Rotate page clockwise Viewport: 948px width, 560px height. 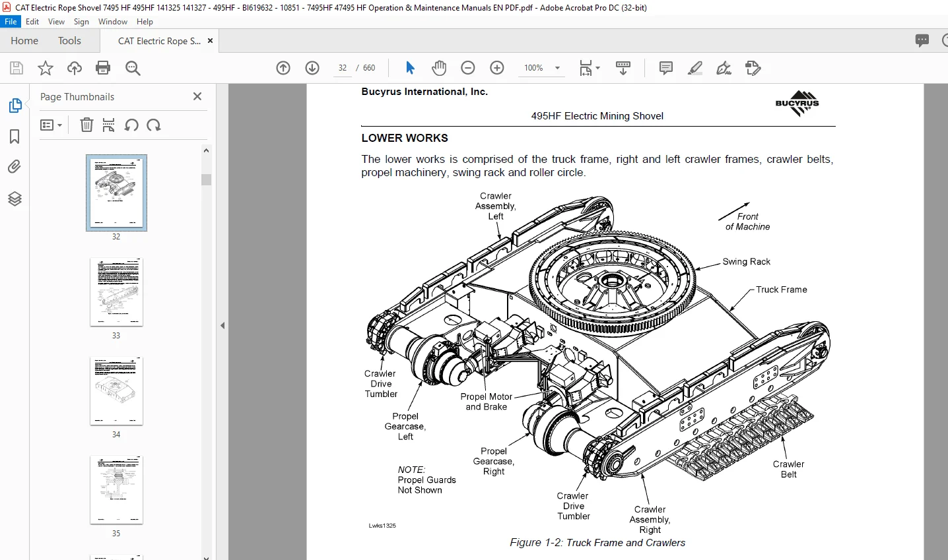(x=154, y=125)
